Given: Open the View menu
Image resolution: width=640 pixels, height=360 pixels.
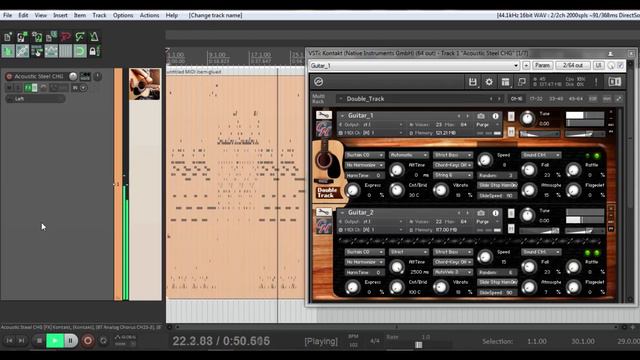Looking at the screenshot, I should (x=40, y=16).
